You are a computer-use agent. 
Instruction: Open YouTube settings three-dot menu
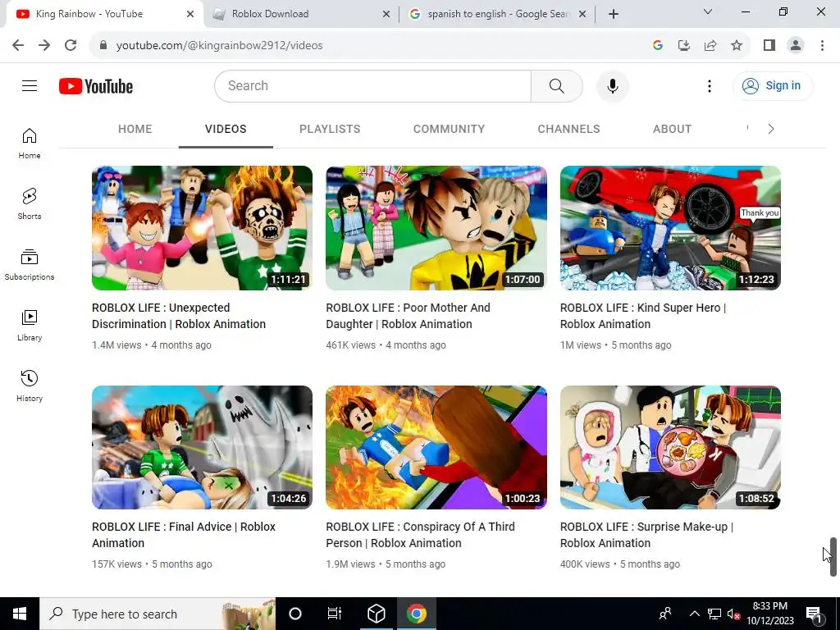click(710, 85)
